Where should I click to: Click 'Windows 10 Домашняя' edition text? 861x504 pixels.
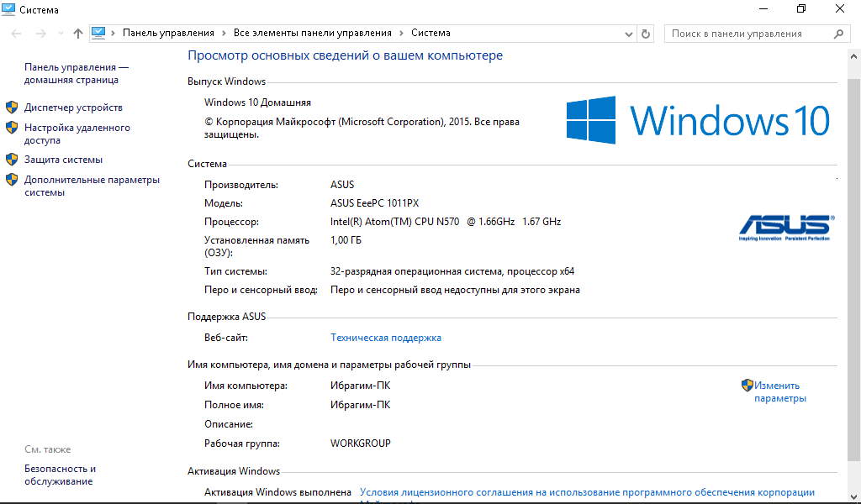[257, 102]
